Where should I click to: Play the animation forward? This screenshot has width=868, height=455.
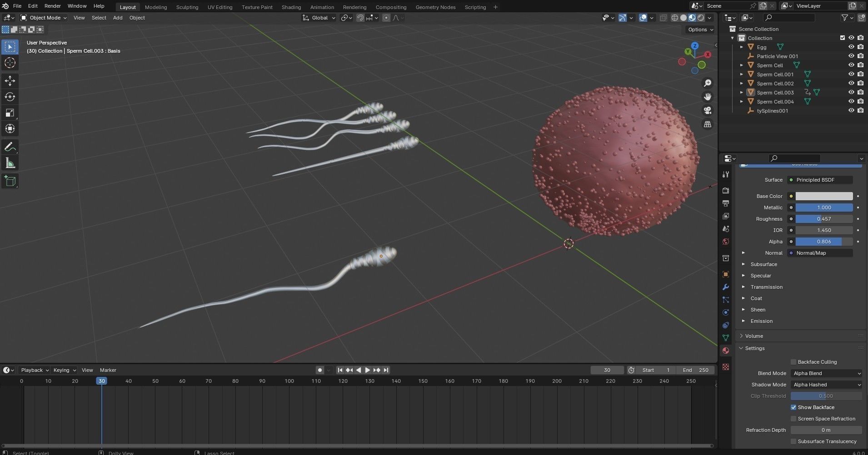367,370
